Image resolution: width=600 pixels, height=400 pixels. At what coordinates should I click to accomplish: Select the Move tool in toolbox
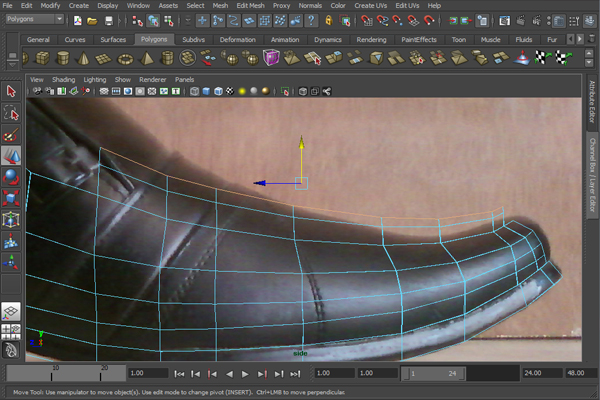pyautogui.click(x=11, y=156)
